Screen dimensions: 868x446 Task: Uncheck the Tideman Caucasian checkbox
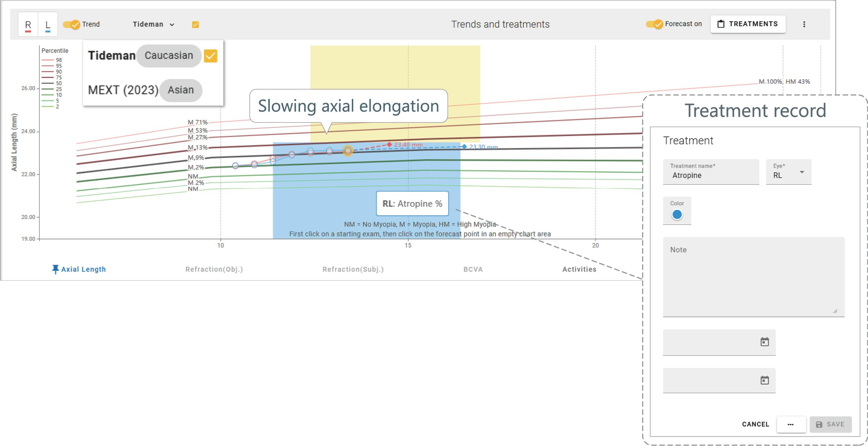211,56
